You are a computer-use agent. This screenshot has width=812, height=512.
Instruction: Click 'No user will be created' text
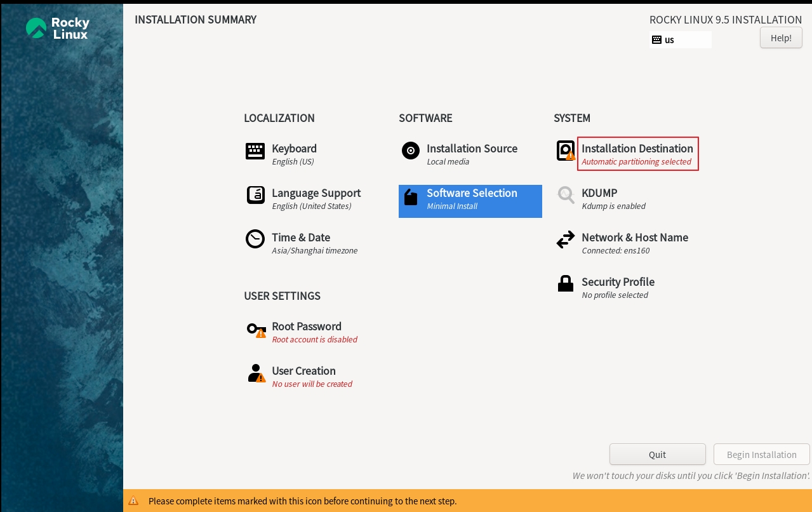coord(312,384)
